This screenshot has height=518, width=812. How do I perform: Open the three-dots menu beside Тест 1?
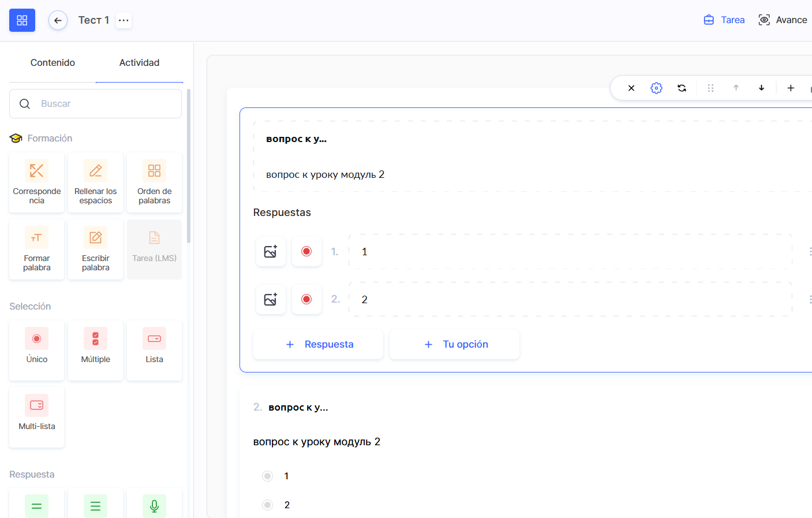point(124,20)
